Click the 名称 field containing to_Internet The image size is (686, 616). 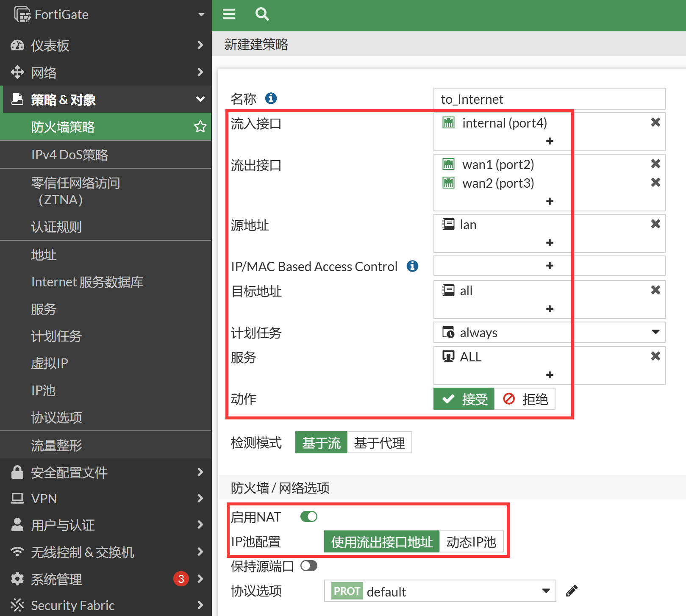[x=549, y=99]
